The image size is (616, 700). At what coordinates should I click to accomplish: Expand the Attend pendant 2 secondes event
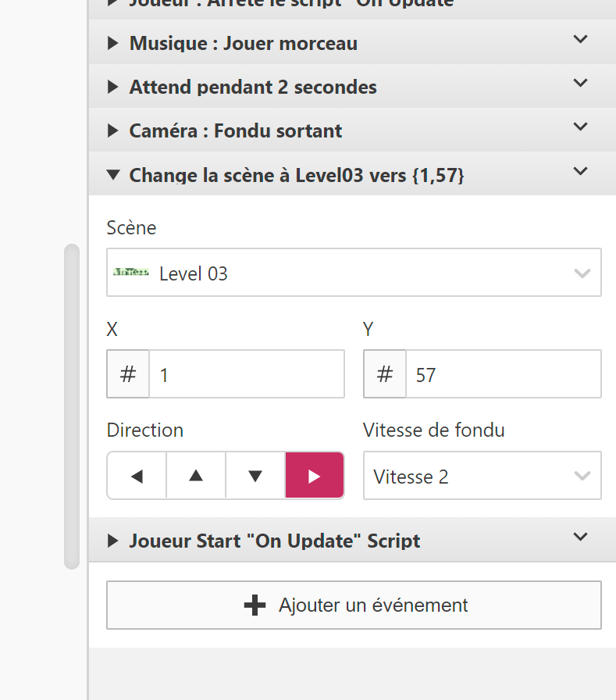click(112, 87)
